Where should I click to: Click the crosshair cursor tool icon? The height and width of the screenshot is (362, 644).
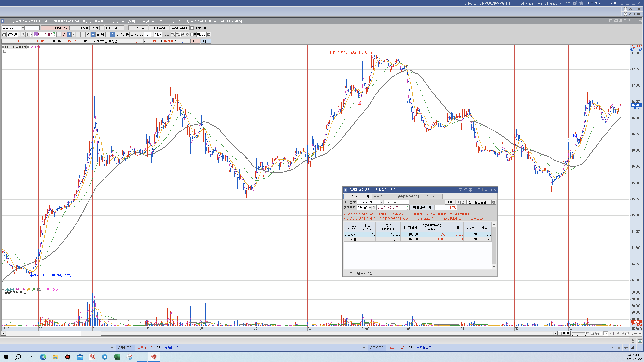click(x=606, y=333)
